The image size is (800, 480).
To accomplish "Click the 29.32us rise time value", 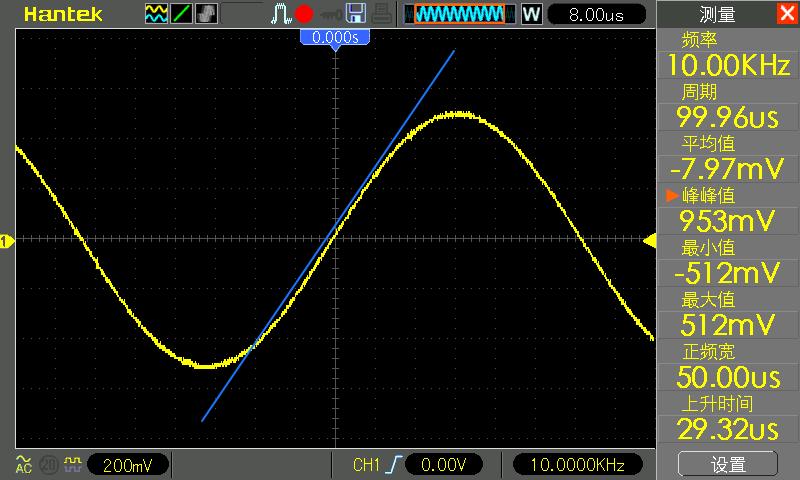I will 728,429.
